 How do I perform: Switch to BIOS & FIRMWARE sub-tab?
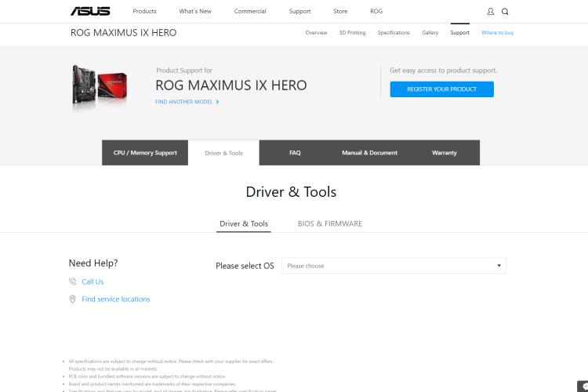coord(330,224)
